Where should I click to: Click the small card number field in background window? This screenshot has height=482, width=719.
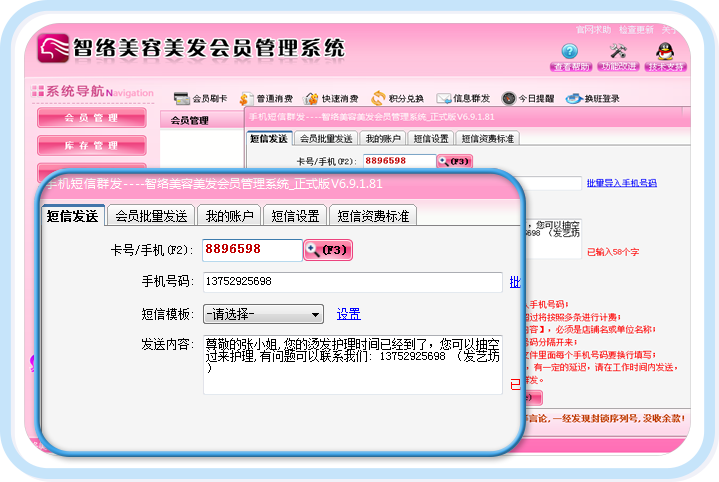point(399,161)
